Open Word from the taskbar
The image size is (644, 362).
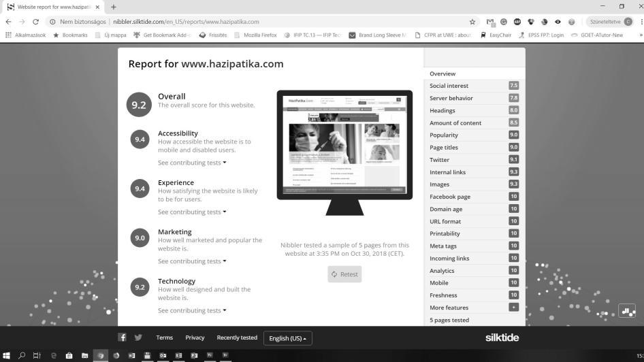[132, 355]
